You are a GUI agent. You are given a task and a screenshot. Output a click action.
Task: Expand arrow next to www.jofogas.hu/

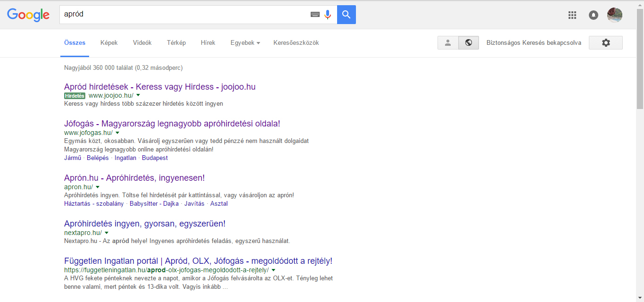(117, 133)
